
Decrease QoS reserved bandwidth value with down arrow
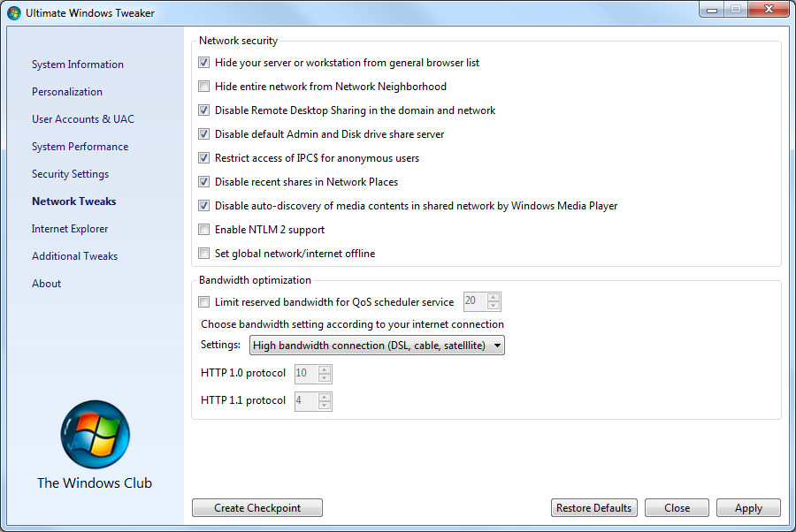pyautogui.click(x=493, y=305)
